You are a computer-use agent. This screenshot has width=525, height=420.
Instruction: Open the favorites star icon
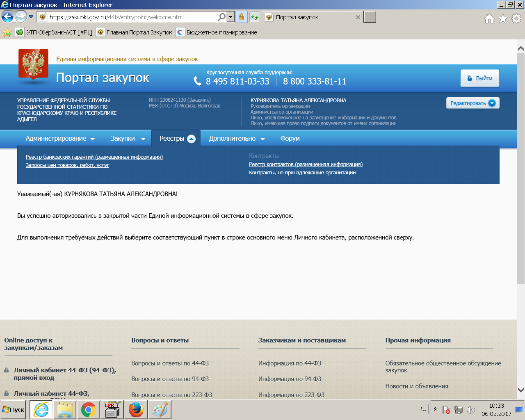pos(503,18)
